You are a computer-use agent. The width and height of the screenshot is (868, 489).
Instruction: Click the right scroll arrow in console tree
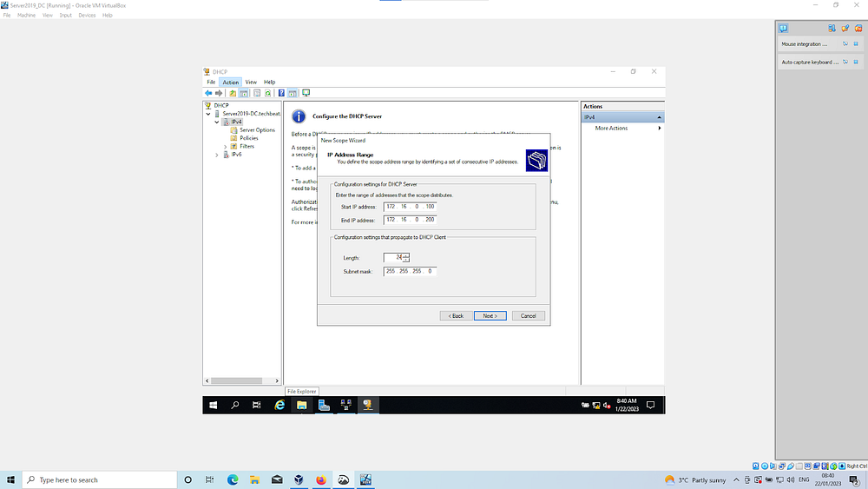tap(277, 381)
